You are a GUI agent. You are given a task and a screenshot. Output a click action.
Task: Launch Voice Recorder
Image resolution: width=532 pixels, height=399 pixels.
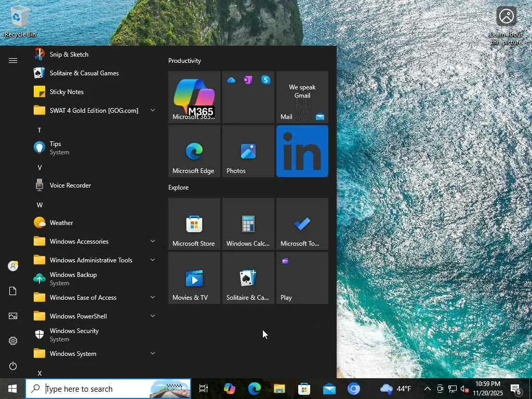click(95, 185)
